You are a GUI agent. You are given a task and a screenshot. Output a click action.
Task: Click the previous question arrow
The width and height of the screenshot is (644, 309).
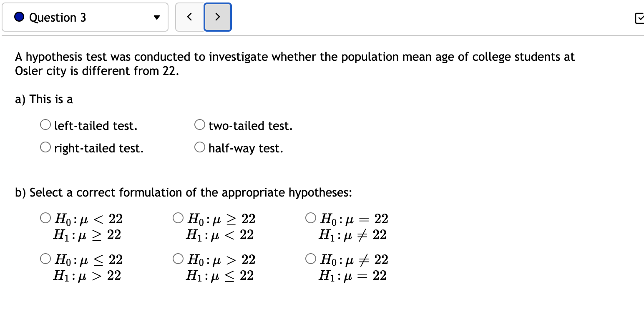click(190, 17)
